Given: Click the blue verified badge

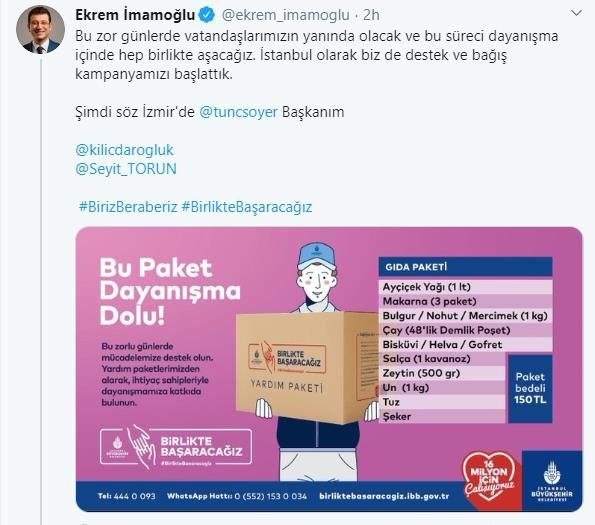Looking at the screenshot, I should pyautogui.click(x=207, y=15).
